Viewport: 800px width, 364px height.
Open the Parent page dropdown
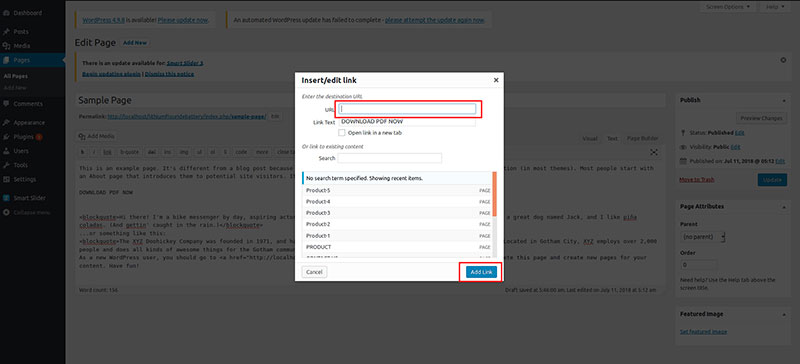pos(703,237)
